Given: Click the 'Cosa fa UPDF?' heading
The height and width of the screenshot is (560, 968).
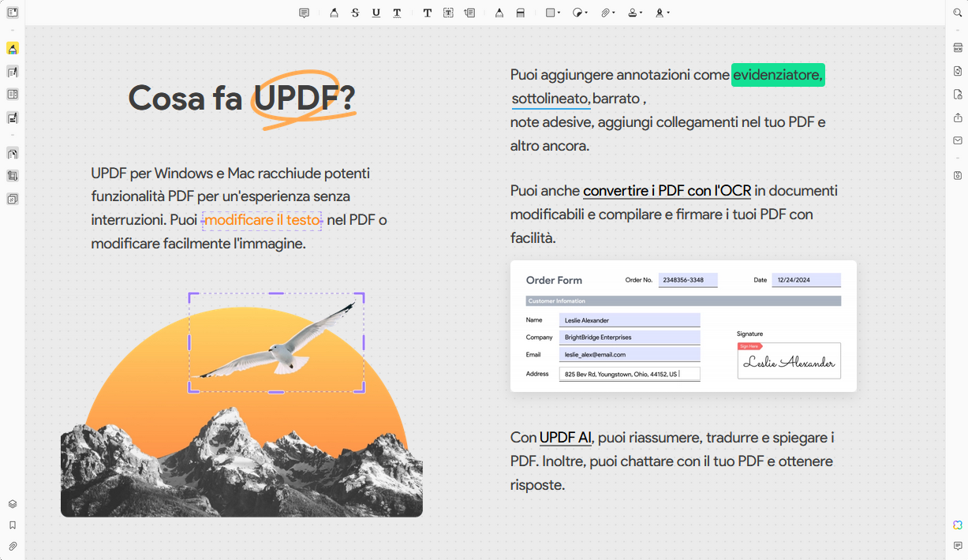Looking at the screenshot, I should pos(241,98).
